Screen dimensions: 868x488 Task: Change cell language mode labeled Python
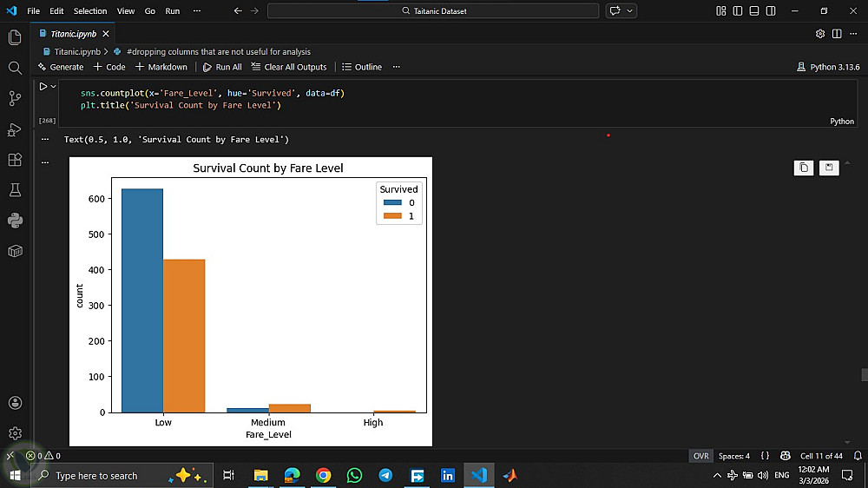tap(842, 122)
